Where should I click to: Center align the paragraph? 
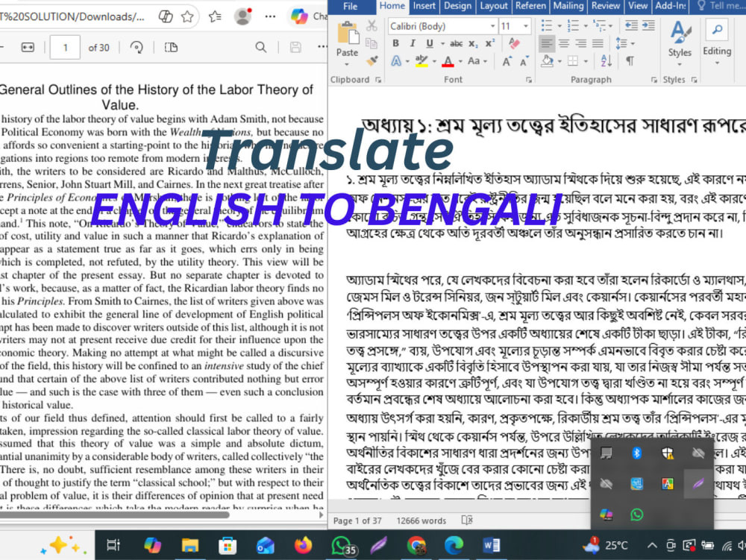(x=564, y=44)
